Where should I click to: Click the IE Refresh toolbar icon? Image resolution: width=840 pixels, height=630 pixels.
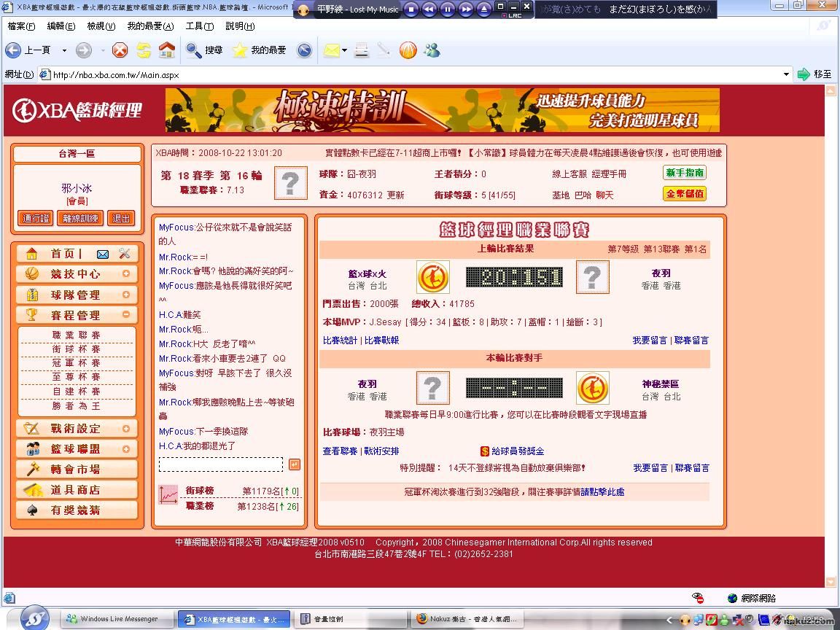[x=144, y=50]
